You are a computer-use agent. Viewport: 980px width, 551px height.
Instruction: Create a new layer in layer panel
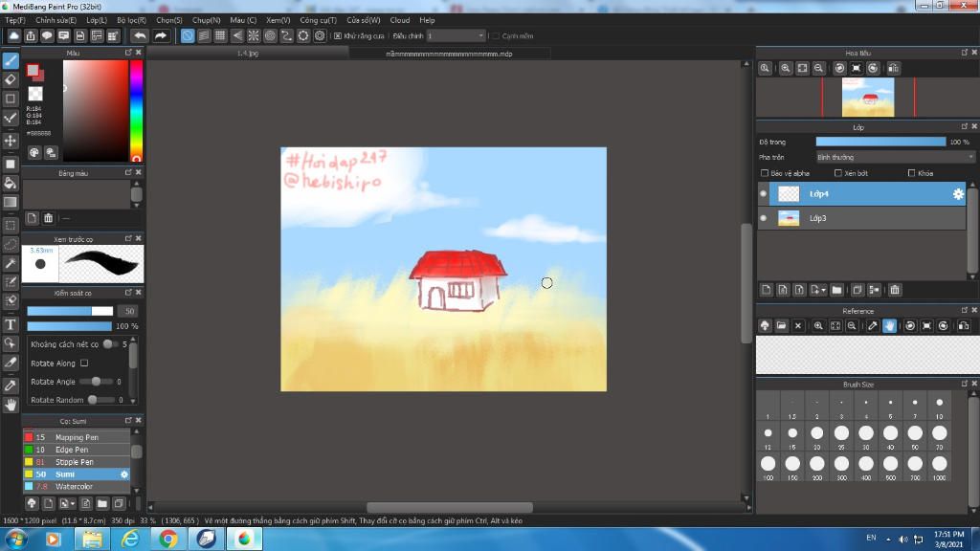coord(767,290)
